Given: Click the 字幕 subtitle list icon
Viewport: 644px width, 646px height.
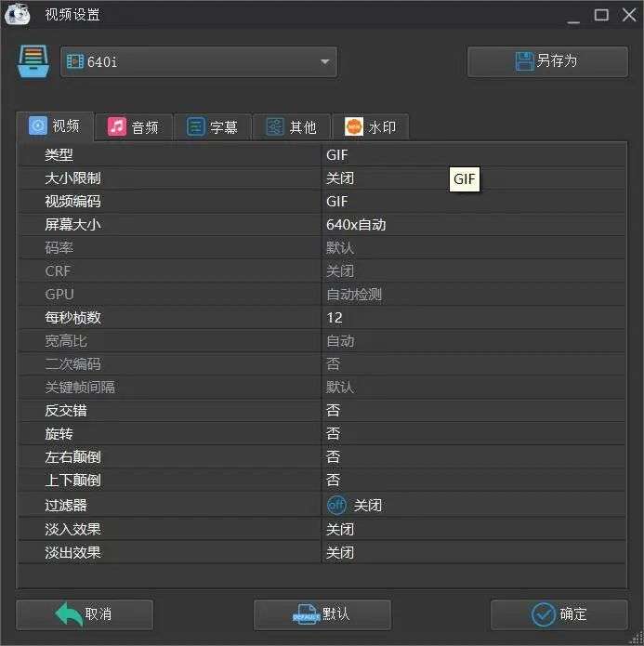Looking at the screenshot, I should pos(195,126).
